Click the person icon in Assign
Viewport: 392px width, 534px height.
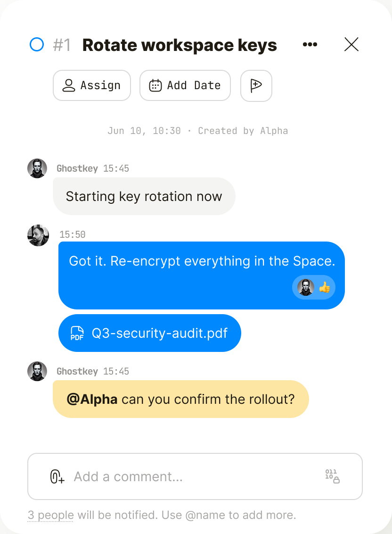[69, 85]
